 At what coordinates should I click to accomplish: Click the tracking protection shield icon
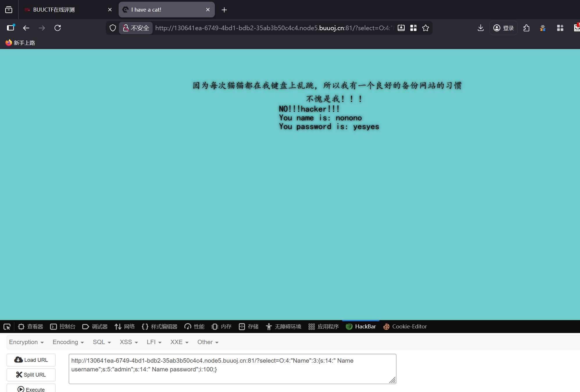[x=113, y=28]
